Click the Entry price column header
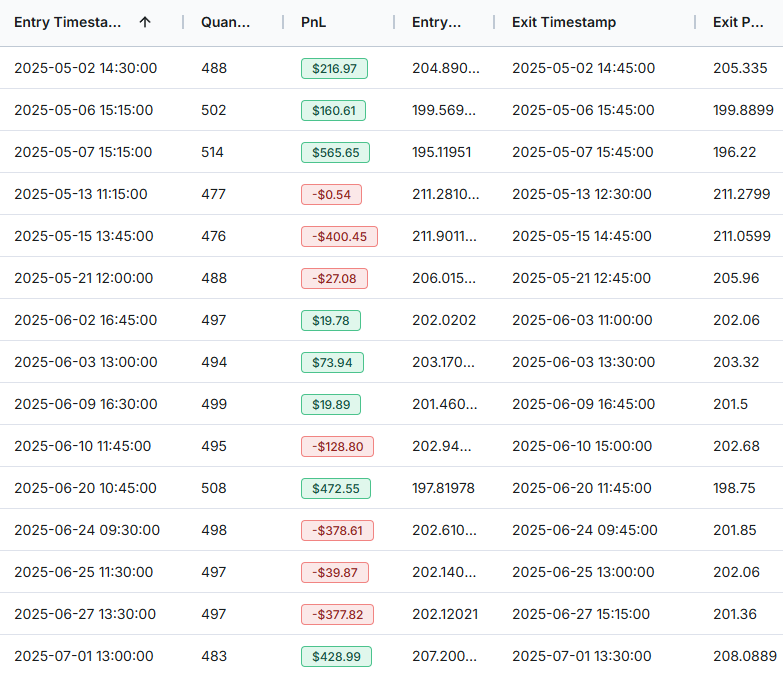 (436, 22)
